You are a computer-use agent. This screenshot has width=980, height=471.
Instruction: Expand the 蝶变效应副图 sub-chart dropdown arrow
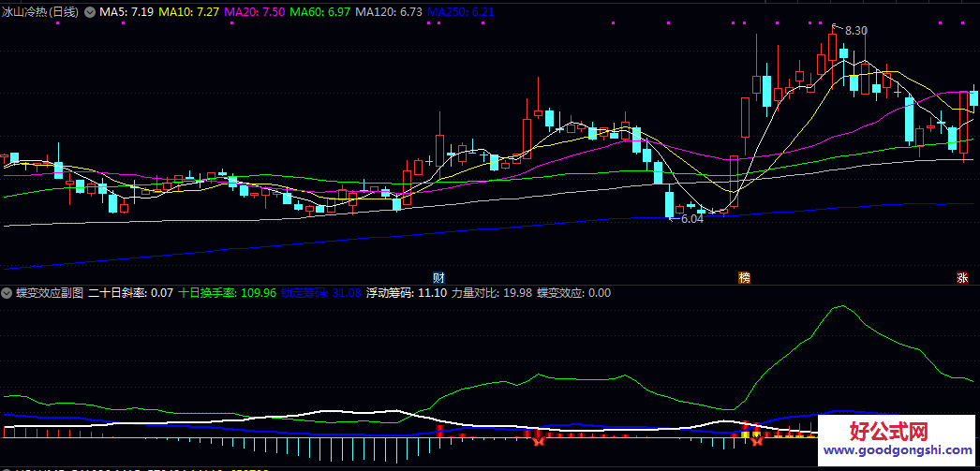7,293
